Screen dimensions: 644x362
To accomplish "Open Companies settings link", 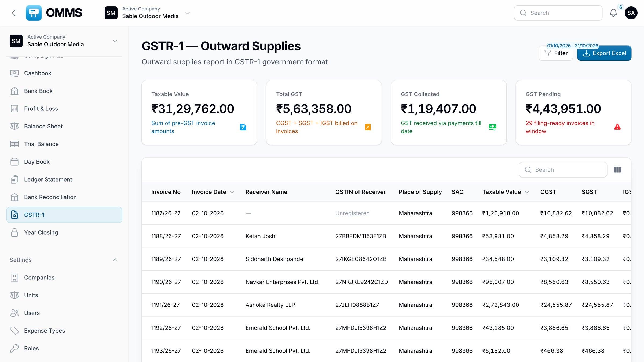I will 64,278.
